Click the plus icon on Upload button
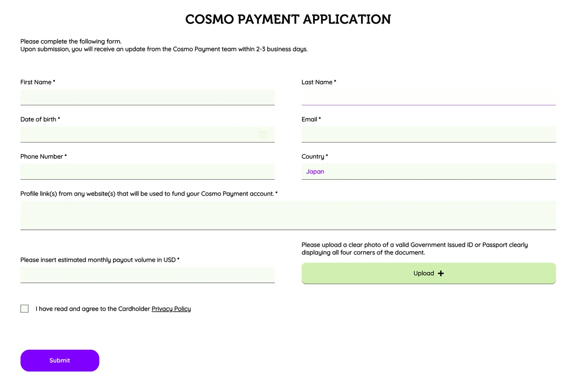 pos(441,273)
